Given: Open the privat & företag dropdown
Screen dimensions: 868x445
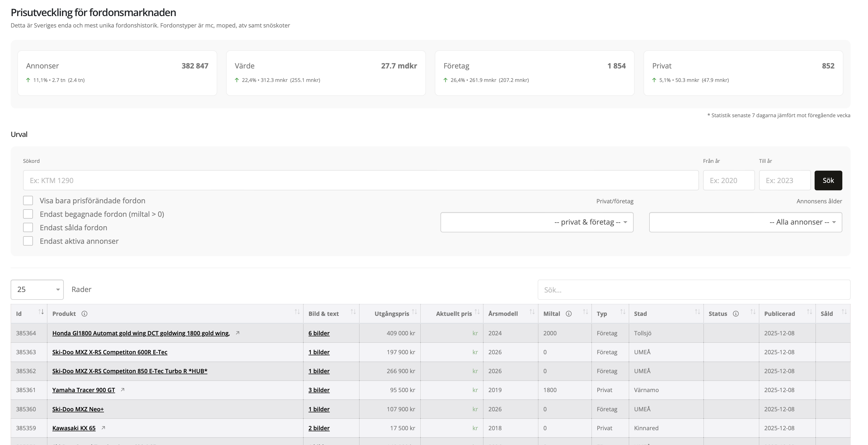Looking at the screenshot, I should click(537, 222).
